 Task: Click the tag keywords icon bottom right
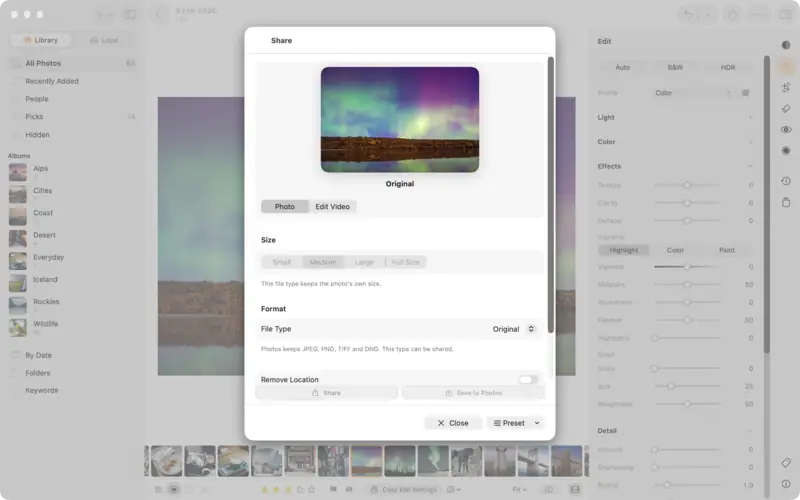point(786,463)
